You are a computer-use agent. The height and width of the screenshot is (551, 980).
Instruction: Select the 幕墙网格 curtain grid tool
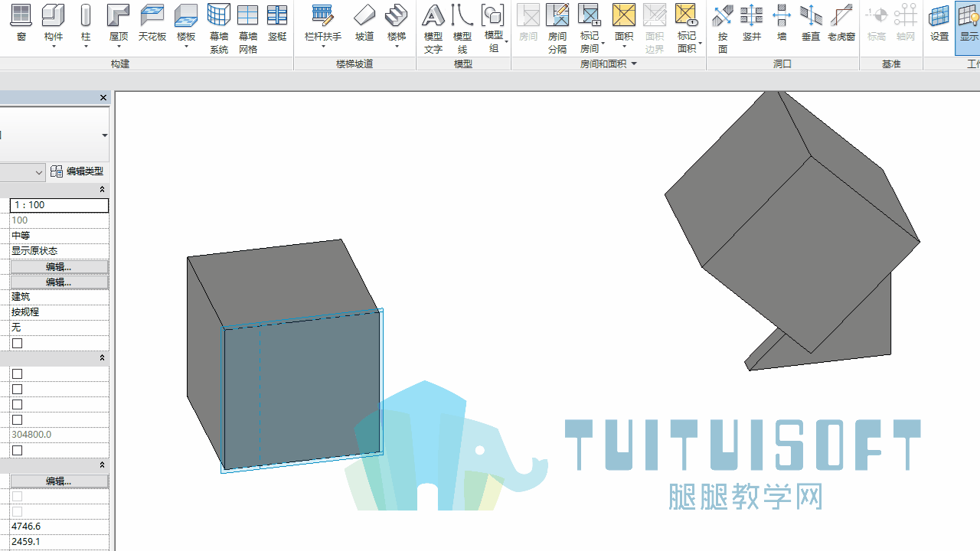(x=247, y=29)
